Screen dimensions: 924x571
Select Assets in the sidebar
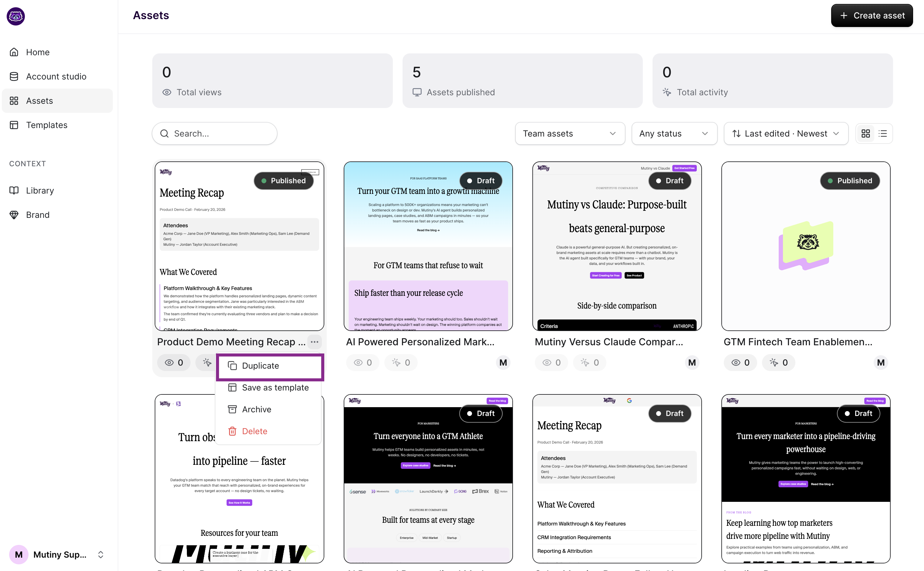pyautogui.click(x=57, y=100)
